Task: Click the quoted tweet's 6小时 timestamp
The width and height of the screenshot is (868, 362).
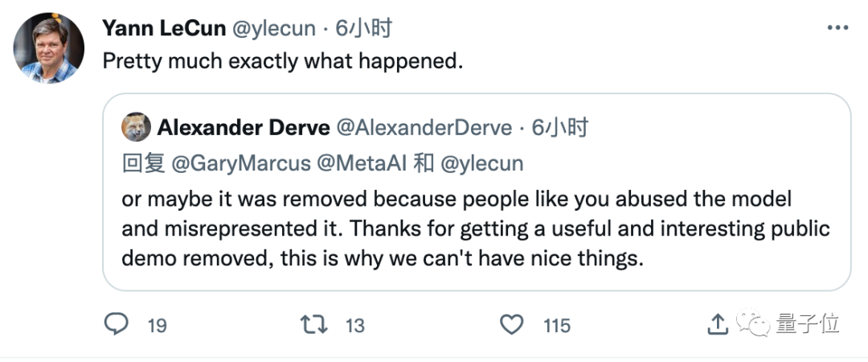Action: point(560,127)
